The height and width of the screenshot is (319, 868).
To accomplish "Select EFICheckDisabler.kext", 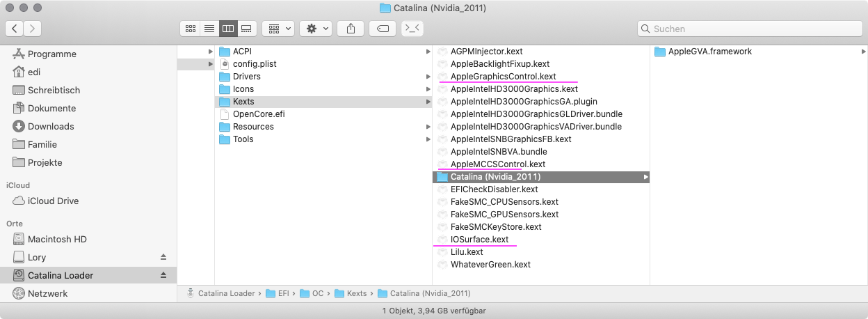I will [494, 189].
